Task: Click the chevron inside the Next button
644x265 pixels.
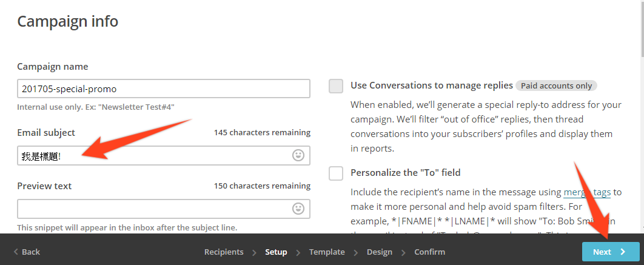Action: point(623,252)
